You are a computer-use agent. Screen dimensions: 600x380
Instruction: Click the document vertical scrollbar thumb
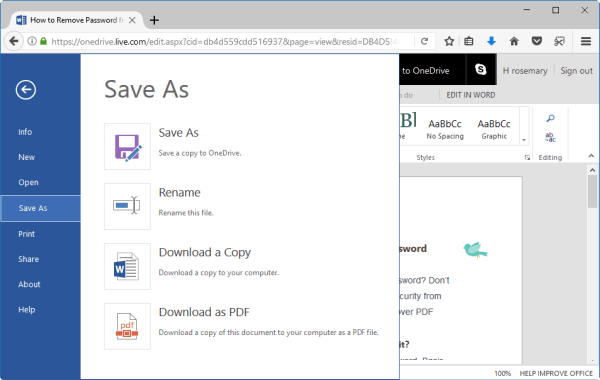[592, 191]
